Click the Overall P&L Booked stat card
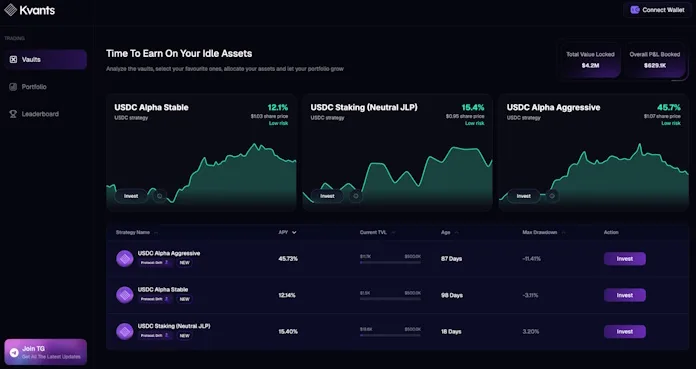The width and height of the screenshot is (696, 369). click(x=655, y=60)
